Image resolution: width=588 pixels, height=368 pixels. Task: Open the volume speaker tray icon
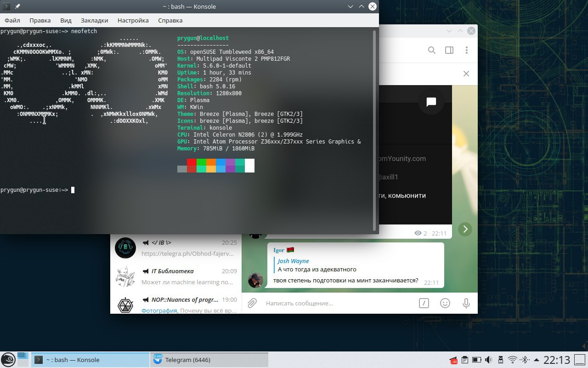pos(488,360)
